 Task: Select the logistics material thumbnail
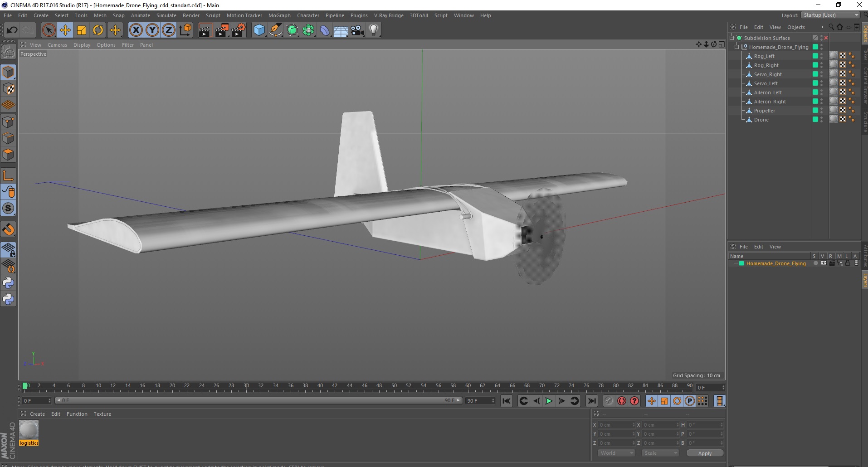click(29, 430)
